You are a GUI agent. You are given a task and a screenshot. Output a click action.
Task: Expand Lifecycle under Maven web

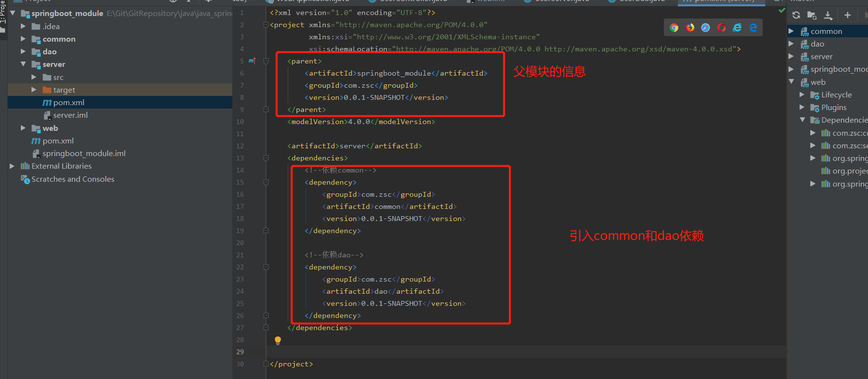(x=802, y=95)
